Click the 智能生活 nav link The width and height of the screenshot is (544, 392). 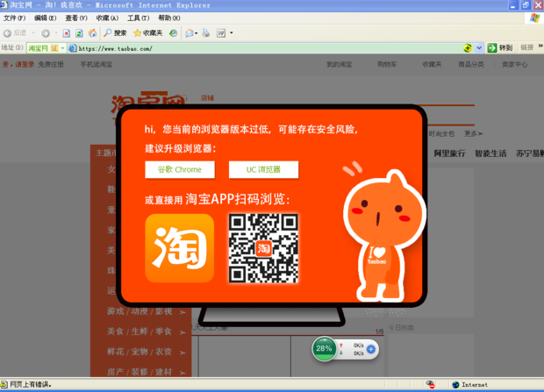(490, 153)
